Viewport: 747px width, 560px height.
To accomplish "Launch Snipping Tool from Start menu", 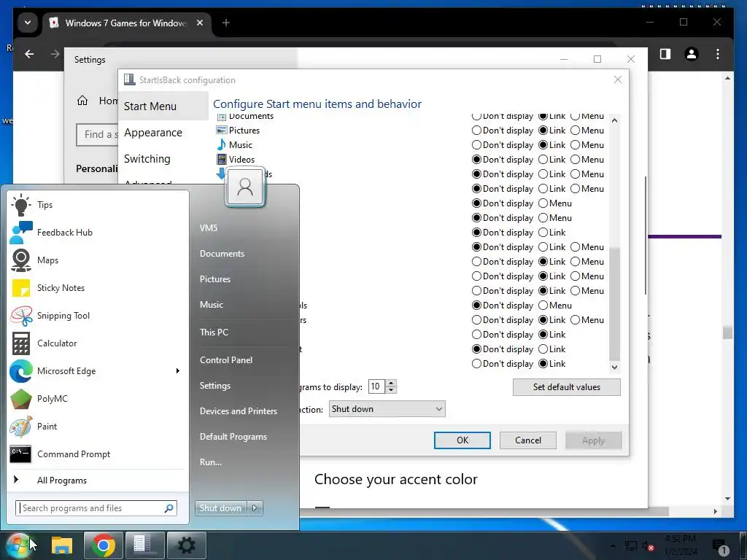I will coord(98,315).
